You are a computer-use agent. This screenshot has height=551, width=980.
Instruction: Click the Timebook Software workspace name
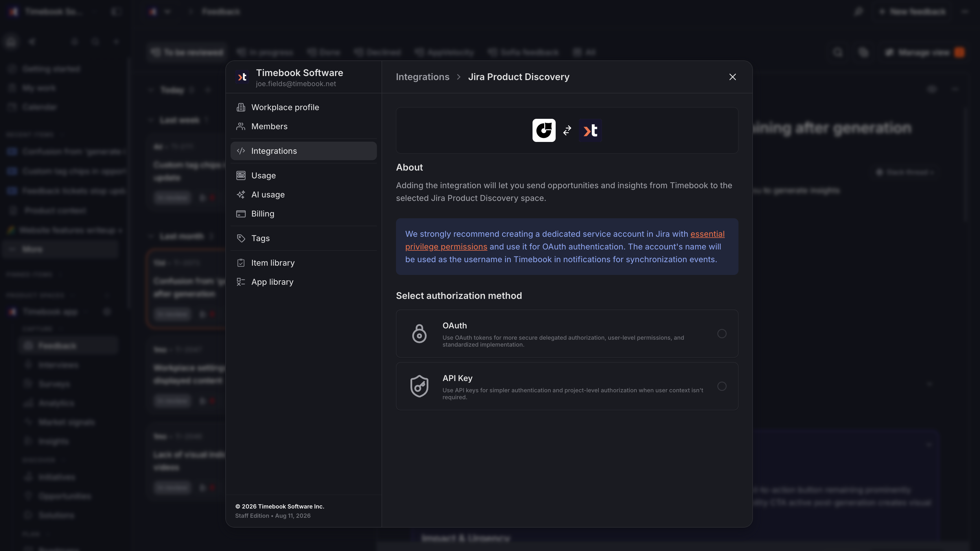click(x=299, y=73)
